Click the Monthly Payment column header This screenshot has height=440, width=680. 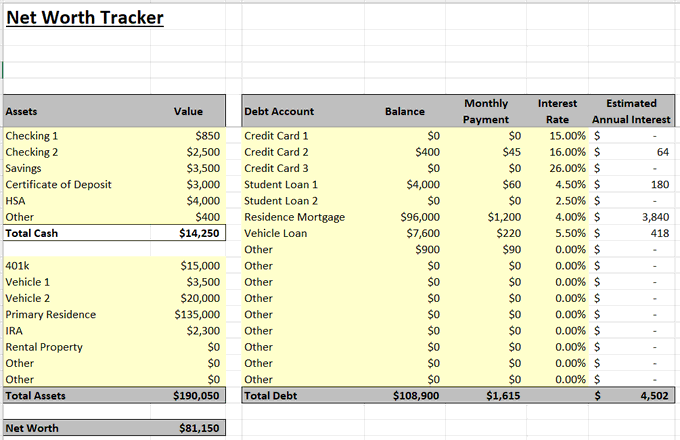[486, 111]
